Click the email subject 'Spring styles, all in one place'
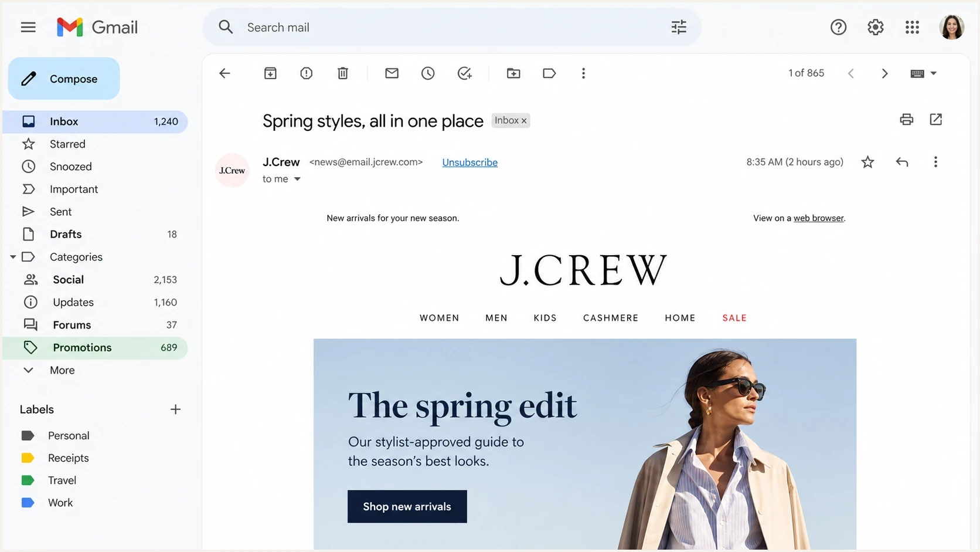 pos(373,121)
